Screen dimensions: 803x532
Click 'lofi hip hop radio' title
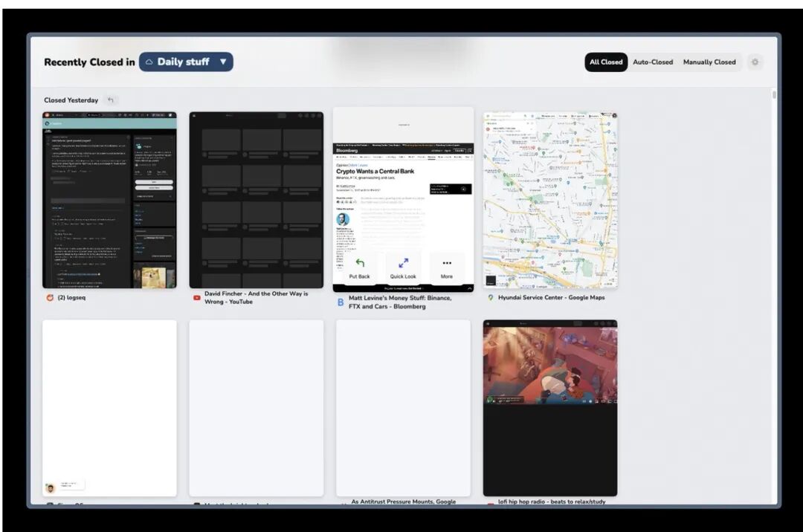pyautogui.click(x=552, y=502)
